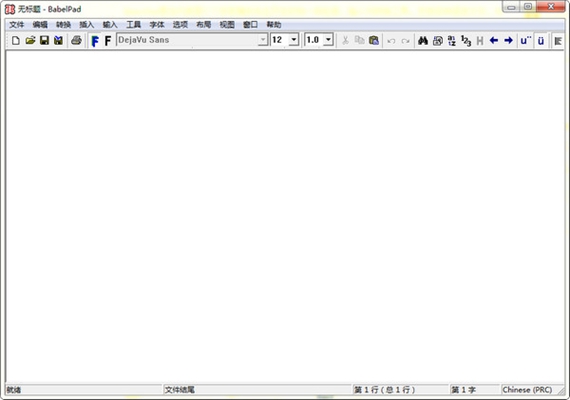Click the binoculars Find icon

(423, 40)
